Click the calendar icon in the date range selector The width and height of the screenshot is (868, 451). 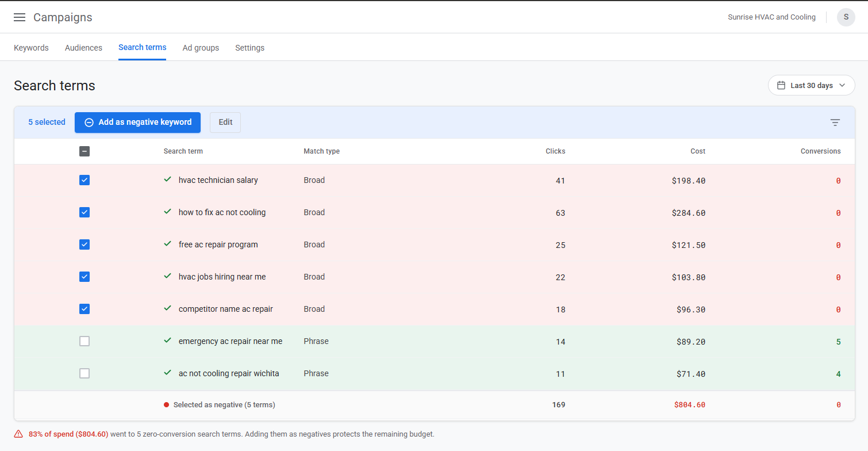pyautogui.click(x=781, y=85)
